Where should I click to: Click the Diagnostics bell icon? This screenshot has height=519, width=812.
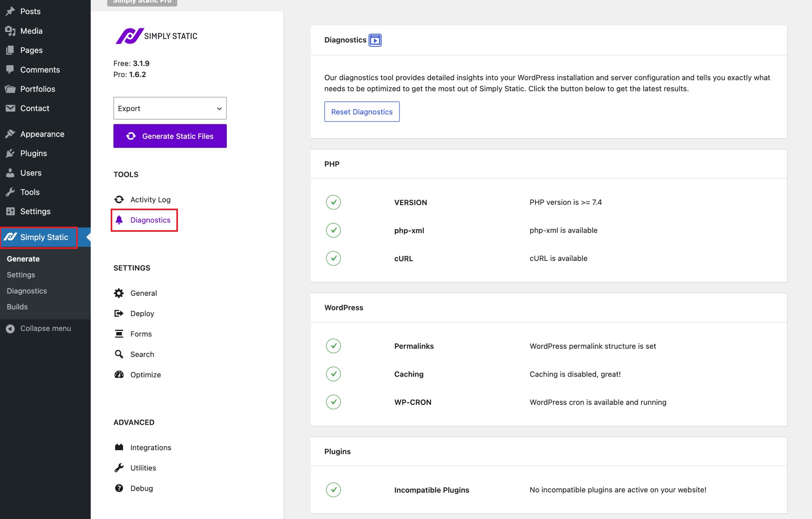(x=119, y=220)
